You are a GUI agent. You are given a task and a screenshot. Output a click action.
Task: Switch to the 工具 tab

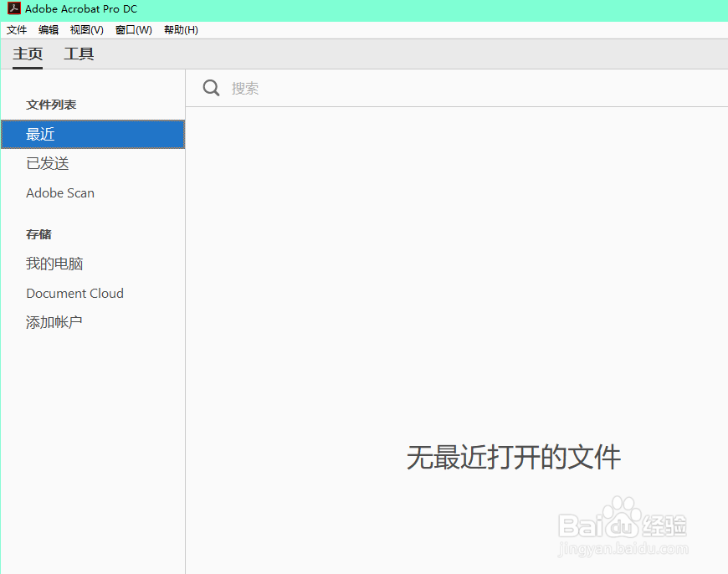tap(79, 54)
